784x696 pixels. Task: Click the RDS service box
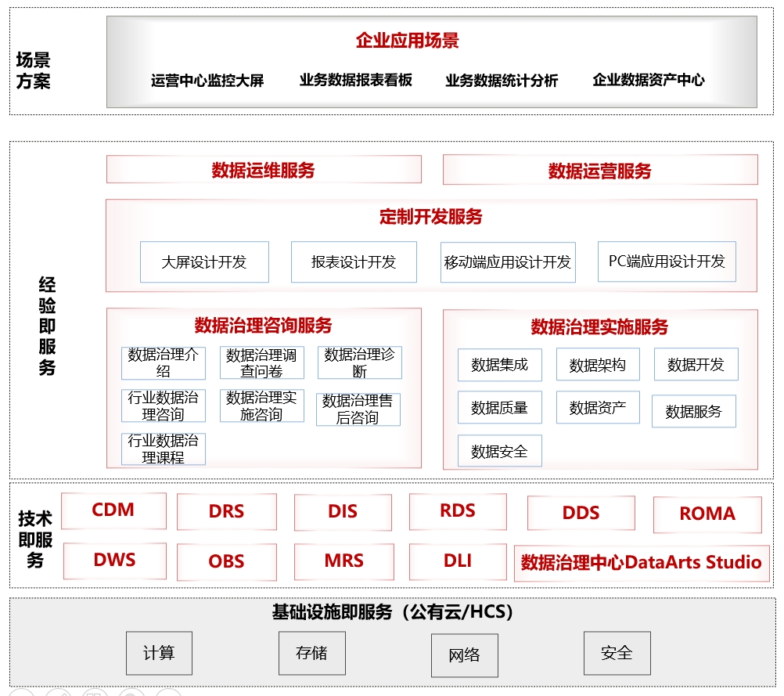(x=458, y=511)
